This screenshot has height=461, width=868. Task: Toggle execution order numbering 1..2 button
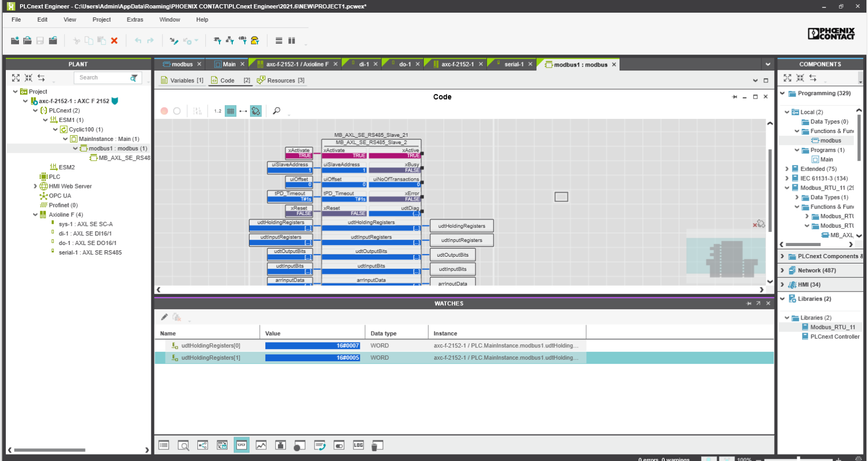pos(217,111)
